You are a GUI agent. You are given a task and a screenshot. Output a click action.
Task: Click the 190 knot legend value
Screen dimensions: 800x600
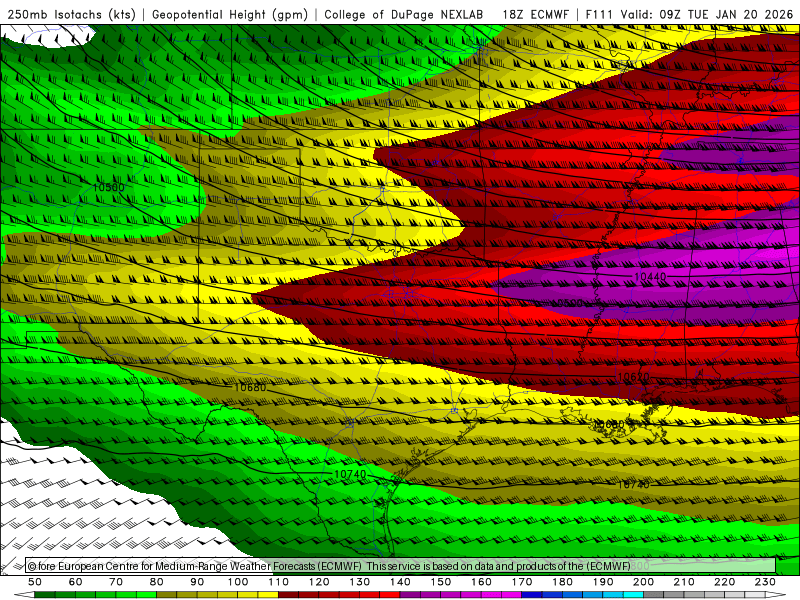click(603, 582)
